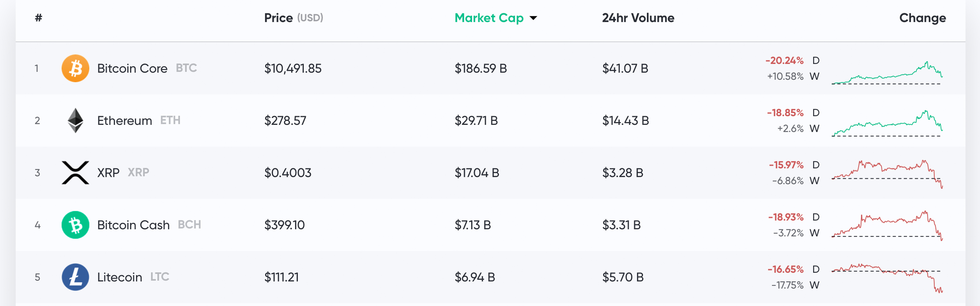The height and width of the screenshot is (306, 980).
Task: Click the XRP red sparkline chart
Action: [x=886, y=173]
